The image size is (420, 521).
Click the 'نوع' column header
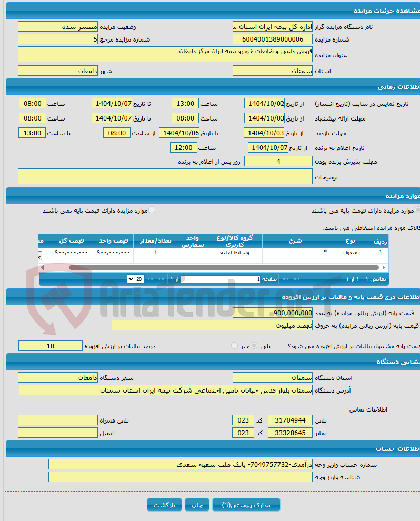click(x=350, y=241)
